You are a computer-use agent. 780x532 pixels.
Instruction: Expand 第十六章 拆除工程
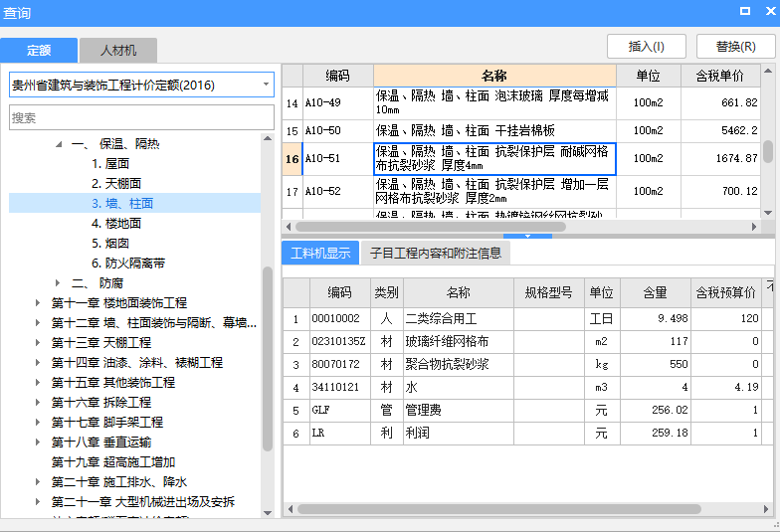click(x=38, y=402)
